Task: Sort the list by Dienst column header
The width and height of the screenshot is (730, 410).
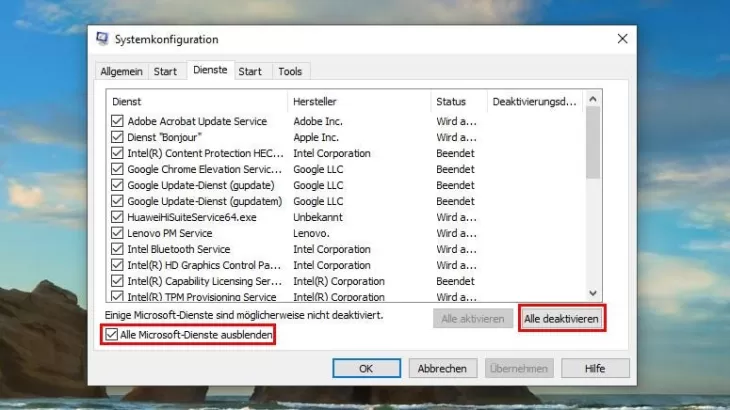Action: (x=196, y=102)
